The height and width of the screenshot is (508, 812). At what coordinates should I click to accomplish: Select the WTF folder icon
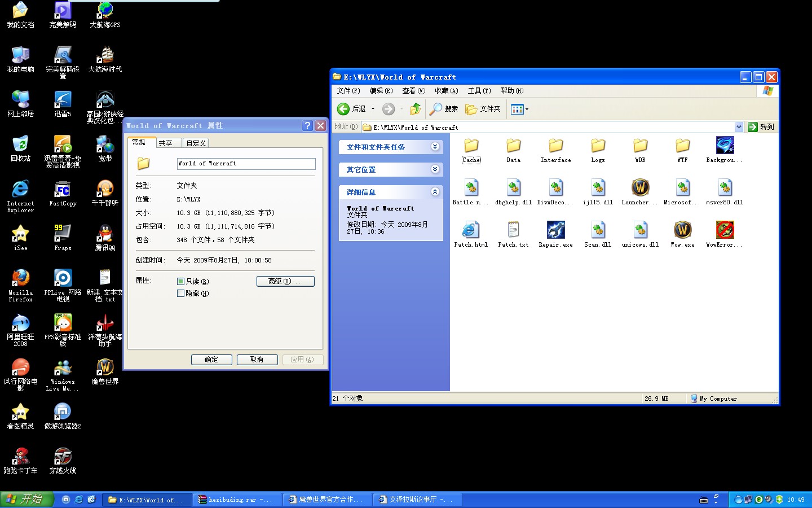tap(683, 146)
